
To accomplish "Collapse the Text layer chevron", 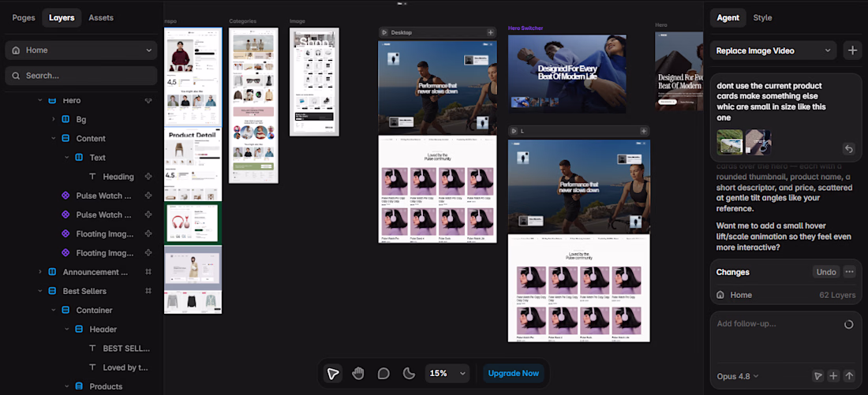I will [66, 158].
